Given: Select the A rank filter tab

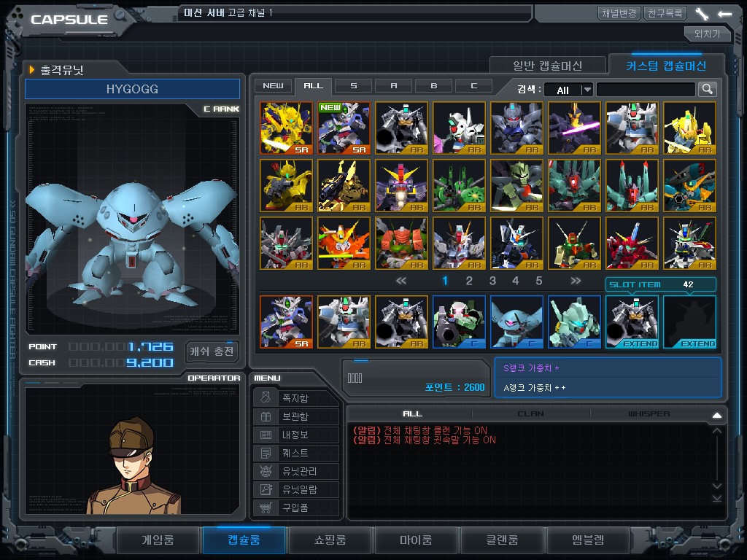Looking at the screenshot, I should (393, 86).
